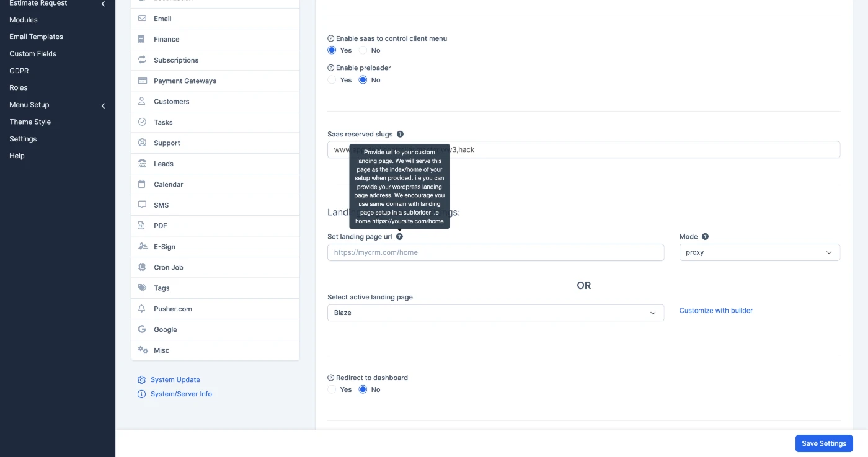Screen dimensions: 868x457
Task: Open Modules in the sidebar
Action: click(24, 20)
